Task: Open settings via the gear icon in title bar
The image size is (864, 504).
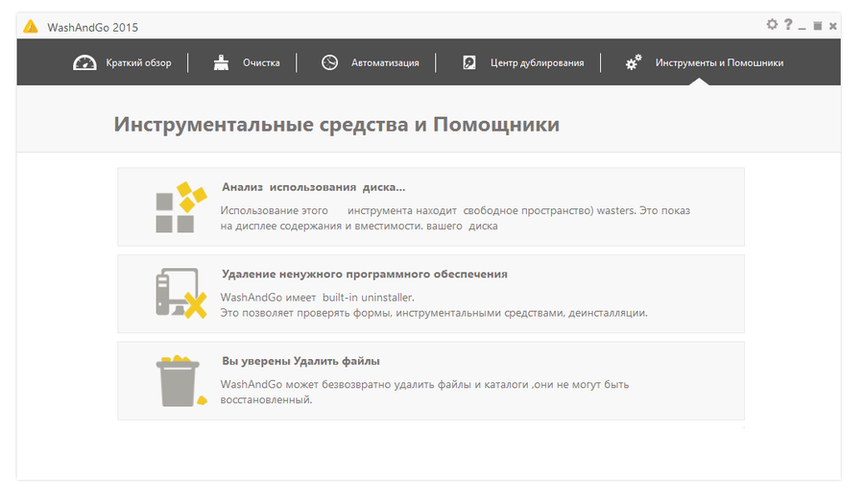Action: pos(772,24)
